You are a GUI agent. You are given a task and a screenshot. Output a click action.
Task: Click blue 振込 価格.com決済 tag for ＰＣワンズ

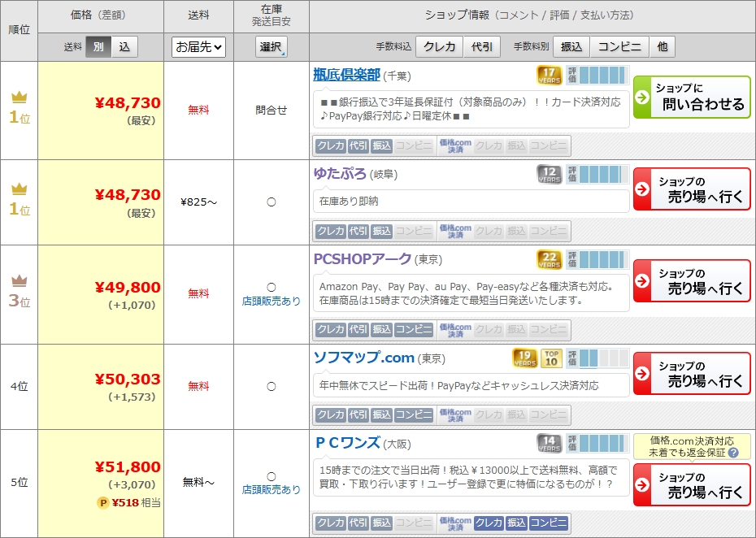coord(516,523)
